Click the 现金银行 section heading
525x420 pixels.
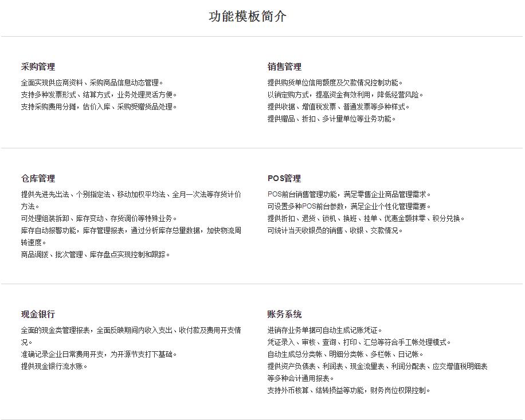[38, 314]
